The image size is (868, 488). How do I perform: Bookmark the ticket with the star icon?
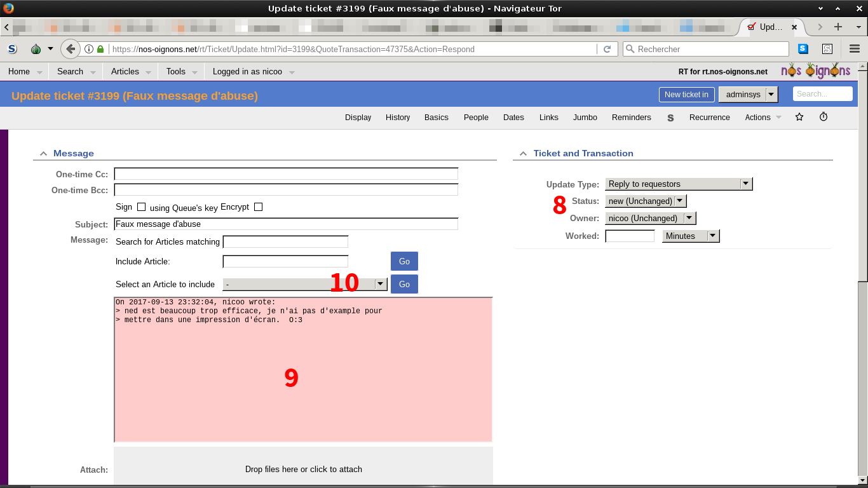pos(799,117)
